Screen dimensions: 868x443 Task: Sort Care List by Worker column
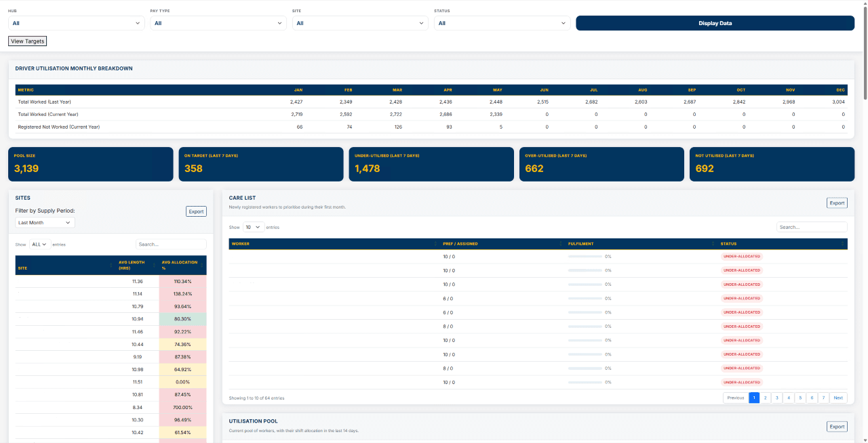(x=334, y=244)
